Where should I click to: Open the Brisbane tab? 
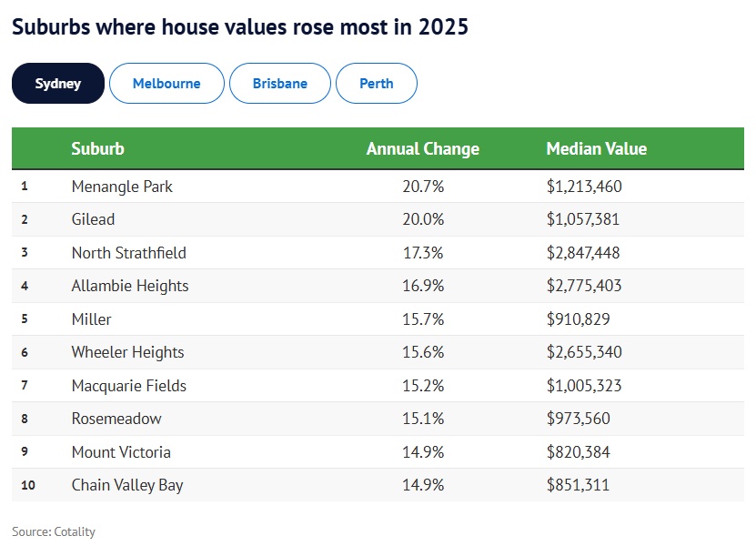pos(280,84)
